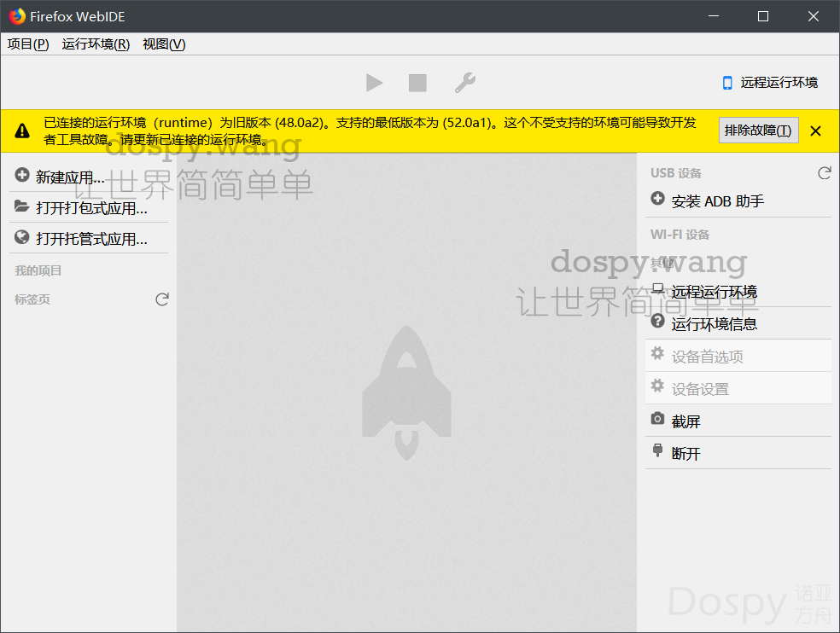Click the play (install and run) icon
This screenshot has width=840, height=633.
pyautogui.click(x=374, y=83)
